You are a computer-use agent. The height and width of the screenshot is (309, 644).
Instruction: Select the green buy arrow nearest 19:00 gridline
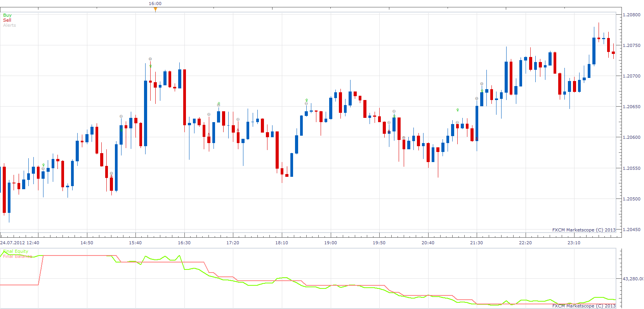(306, 100)
